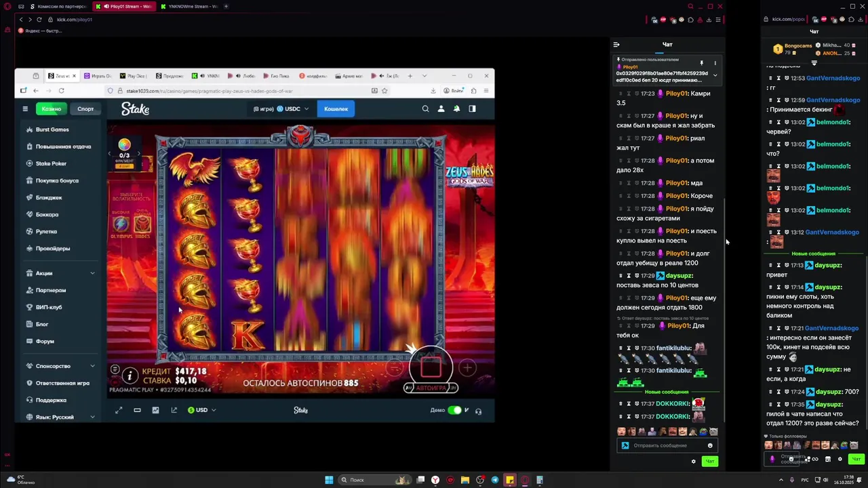Open right chat window settings gear
This screenshot has height=488, width=868.
840,459
